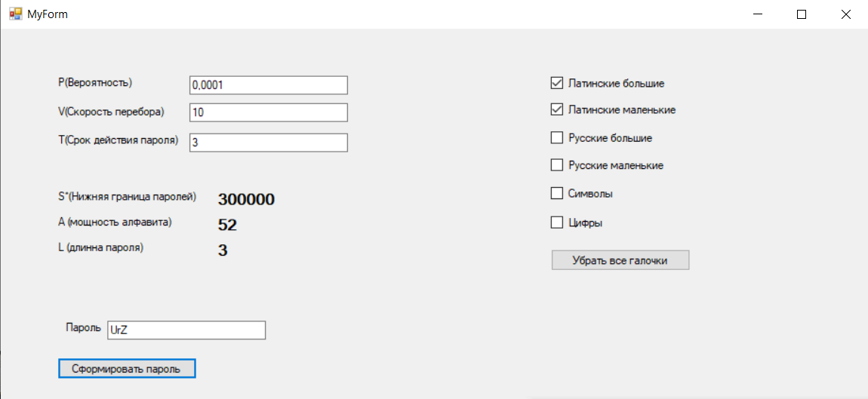868x399 pixels.
Task: Enable the Русские большие checkbox
Action: click(x=556, y=138)
